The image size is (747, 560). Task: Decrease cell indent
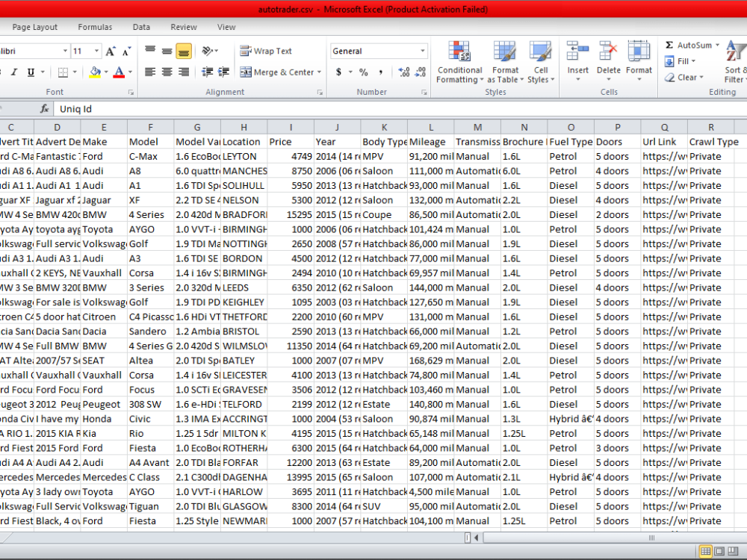tap(207, 72)
